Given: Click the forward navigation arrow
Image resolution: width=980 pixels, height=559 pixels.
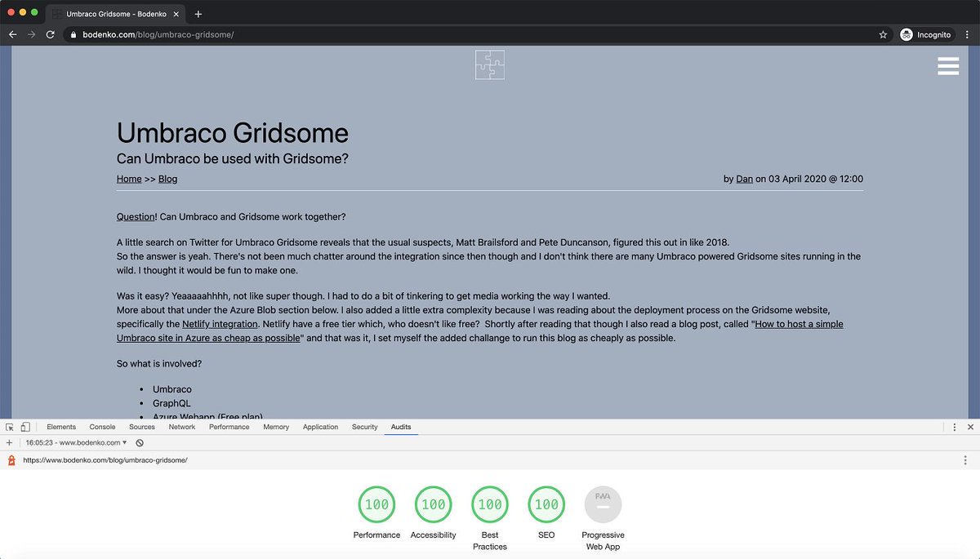Looking at the screenshot, I should (x=31, y=35).
